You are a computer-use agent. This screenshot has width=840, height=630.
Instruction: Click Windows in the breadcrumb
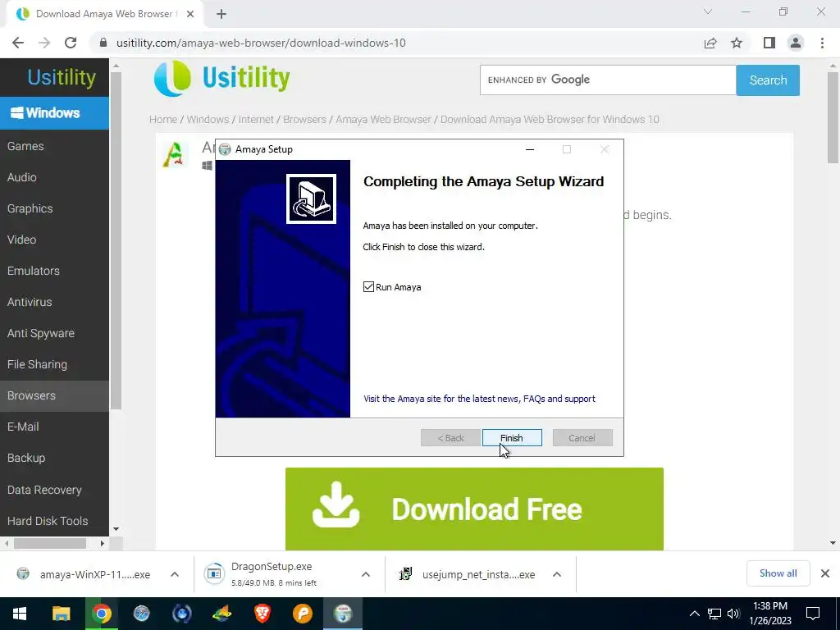tap(208, 120)
